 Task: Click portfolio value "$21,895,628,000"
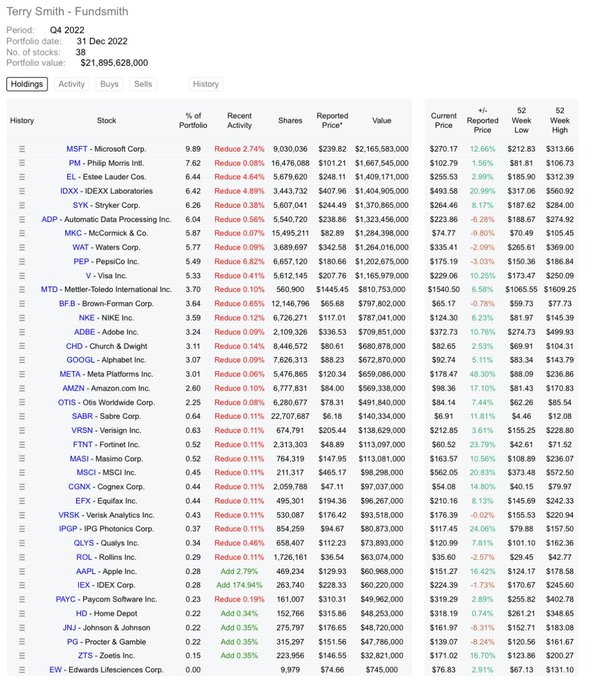114,63
